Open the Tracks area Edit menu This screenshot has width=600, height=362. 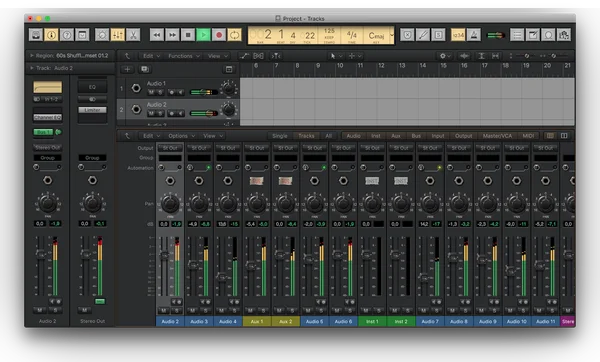pos(151,56)
